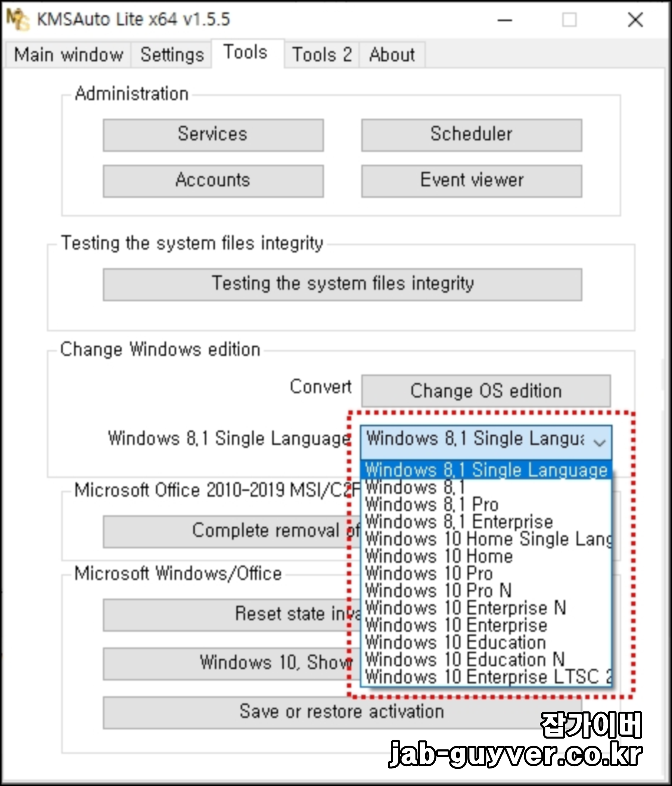Select Windows 8.1 Pro in dropdown
Viewport: 672px width, 786px height.
486,505
